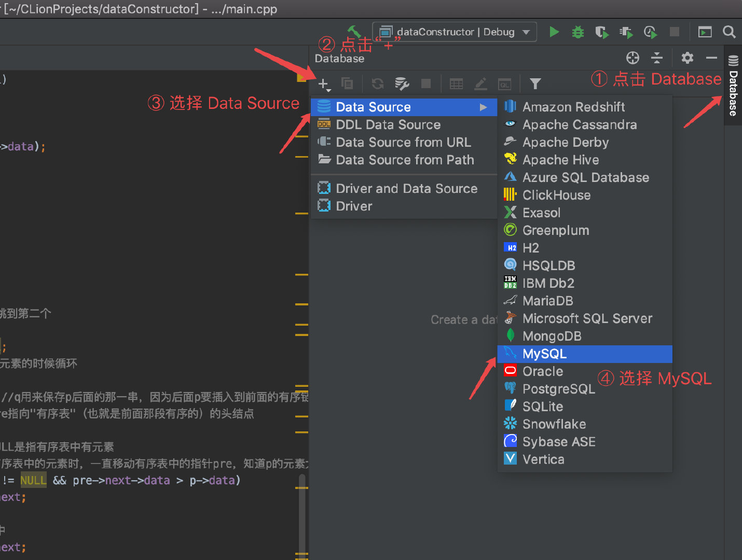Choose HSQLDB
Viewport: 742px width, 560px height.
coord(585,266)
